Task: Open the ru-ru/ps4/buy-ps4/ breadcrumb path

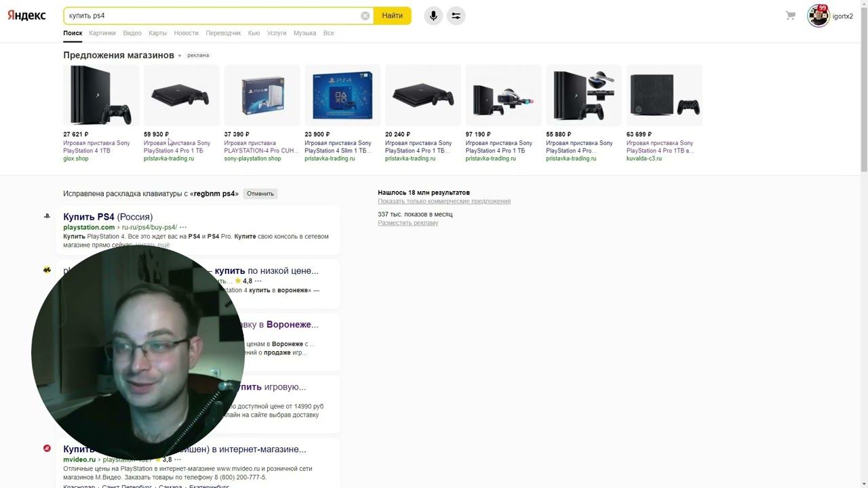Action: pos(149,228)
